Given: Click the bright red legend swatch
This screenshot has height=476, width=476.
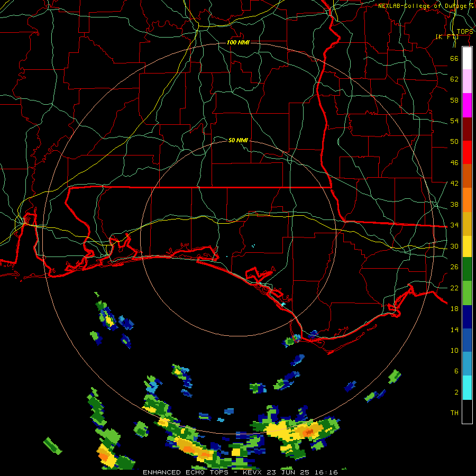Looking at the screenshot, I should (x=467, y=152).
